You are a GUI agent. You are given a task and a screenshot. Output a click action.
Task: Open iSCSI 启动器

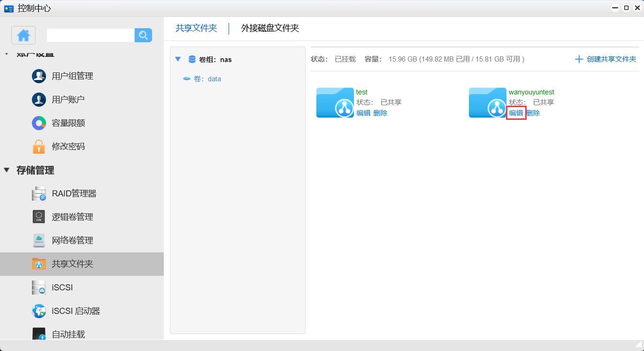pos(76,311)
